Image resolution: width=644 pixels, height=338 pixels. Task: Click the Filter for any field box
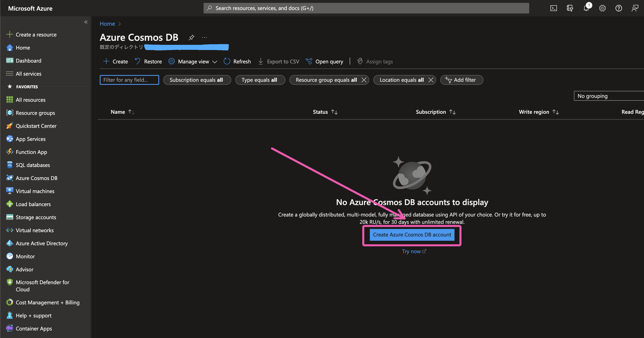pyautogui.click(x=129, y=80)
